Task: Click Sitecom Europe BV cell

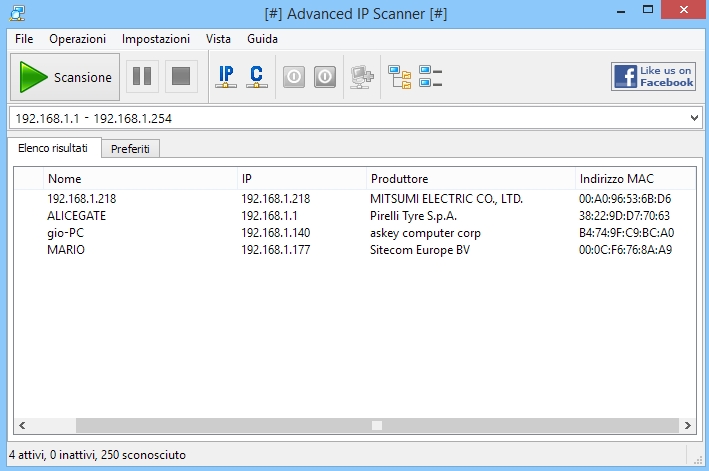Action: tap(420, 250)
